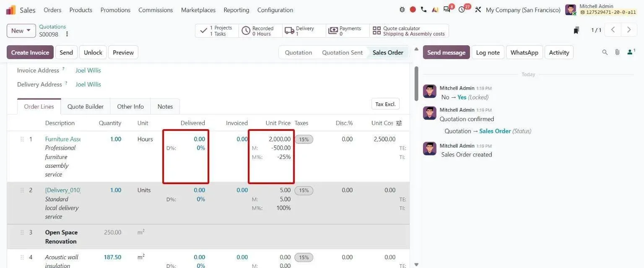Screen dimensions: 644x268
Task: Open optional columns settings icon
Action: pyautogui.click(x=399, y=123)
